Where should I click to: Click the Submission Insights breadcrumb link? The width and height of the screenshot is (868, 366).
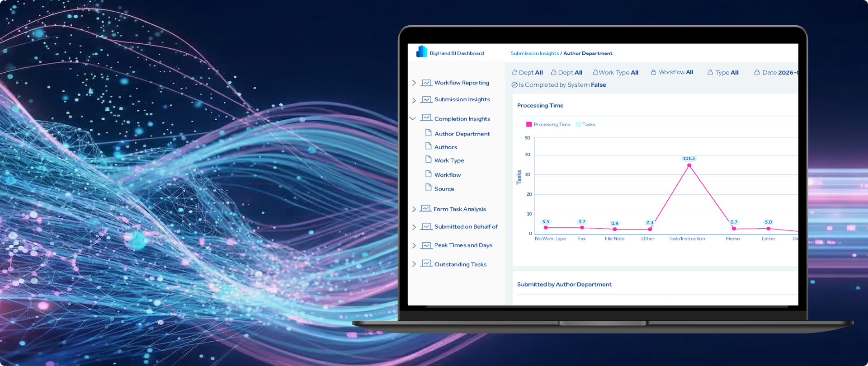[x=535, y=53]
